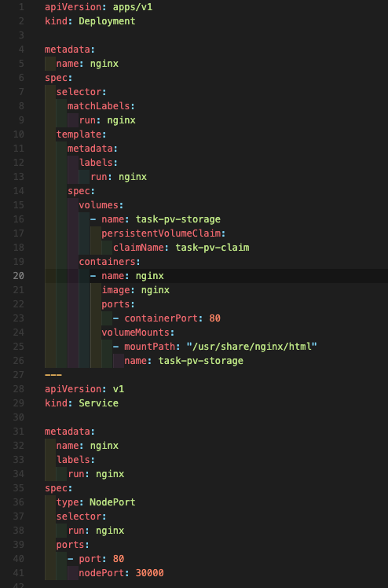Viewport: 388px width, 588px height.
Task: Click 'image: nginx' value on line 21
Action: click(x=156, y=290)
